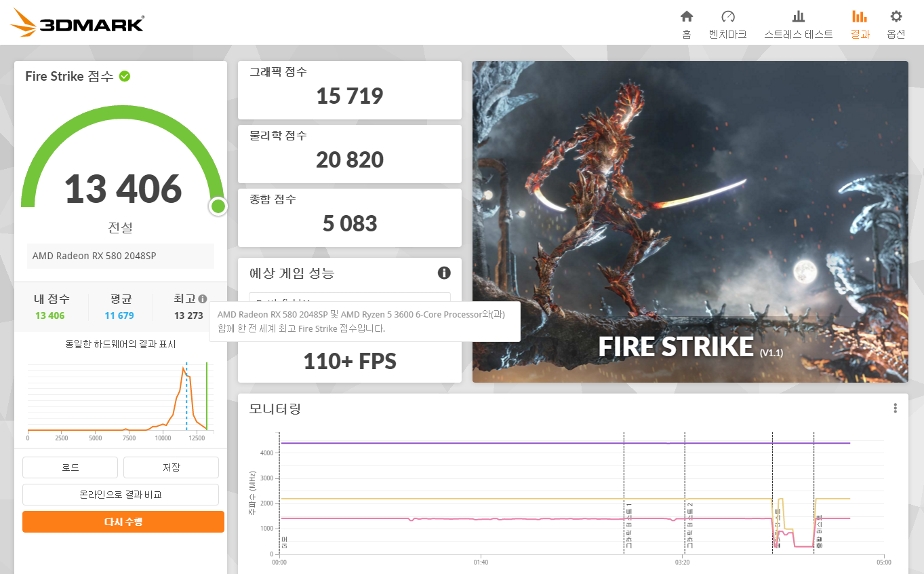
Task: Click the 그래픽 테스트 2 marker in the monitoring chart
Action: [x=690, y=526]
